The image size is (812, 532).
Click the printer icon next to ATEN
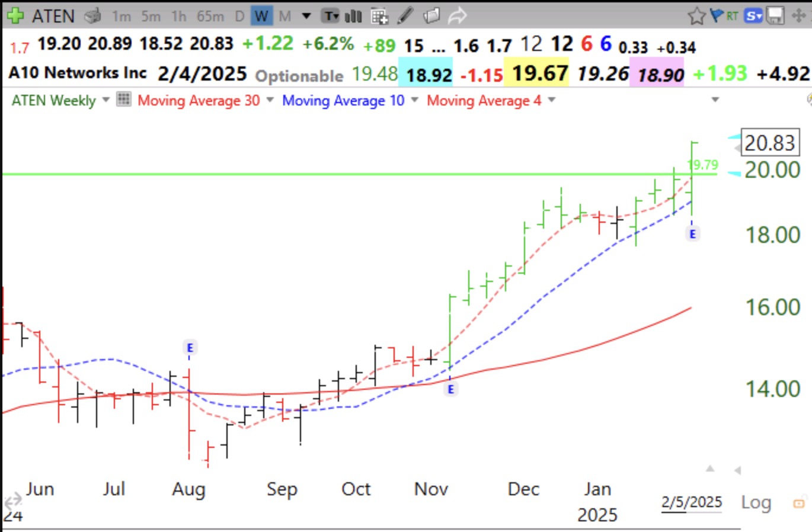tap(92, 16)
